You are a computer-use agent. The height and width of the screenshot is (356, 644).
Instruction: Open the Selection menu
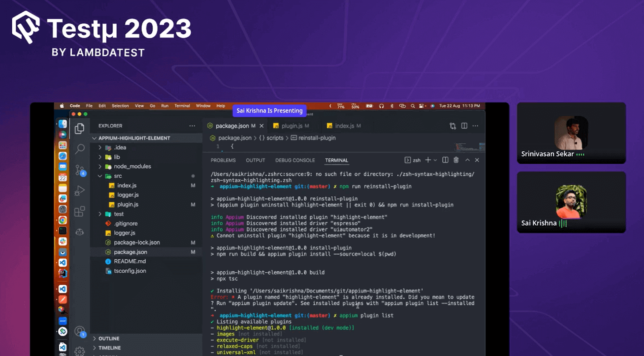(x=120, y=106)
